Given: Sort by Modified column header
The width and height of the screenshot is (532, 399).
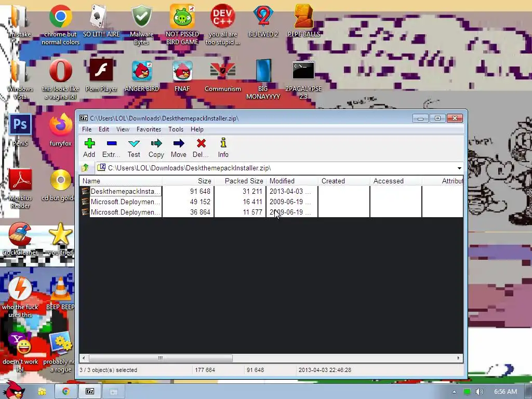Looking at the screenshot, I should pyautogui.click(x=292, y=181).
